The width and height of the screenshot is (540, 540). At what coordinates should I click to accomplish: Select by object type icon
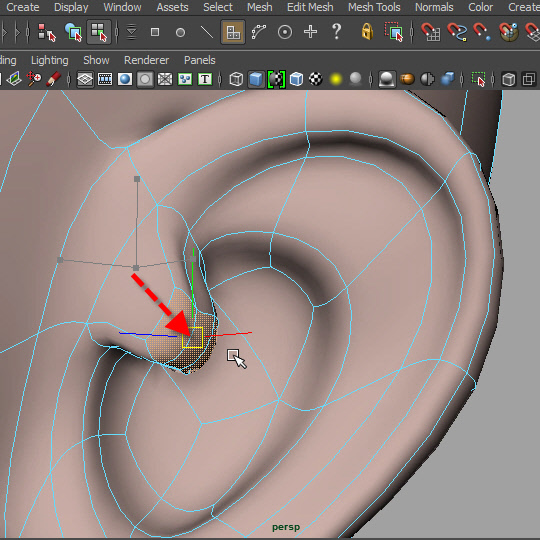pos(73,32)
